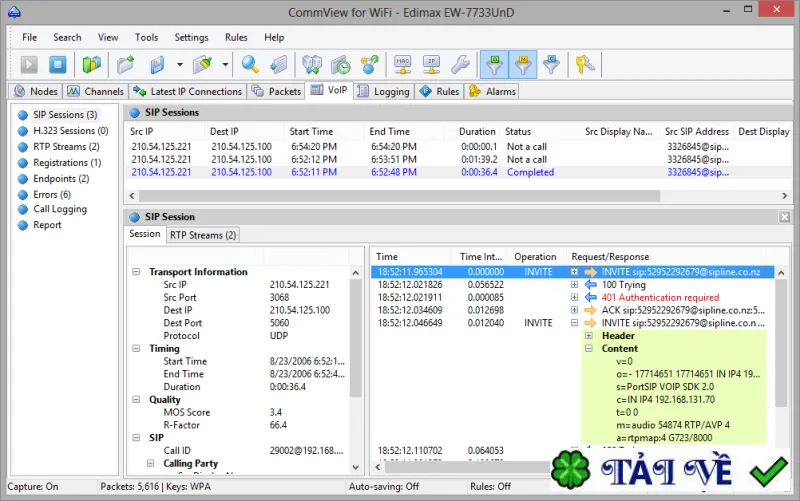Open Registrations (1) in sidebar
The height and width of the screenshot is (501, 800).
(x=67, y=163)
